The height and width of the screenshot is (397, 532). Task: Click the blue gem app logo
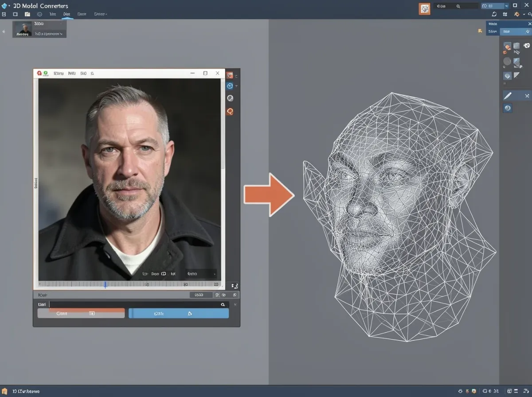(x=5, y=6)
